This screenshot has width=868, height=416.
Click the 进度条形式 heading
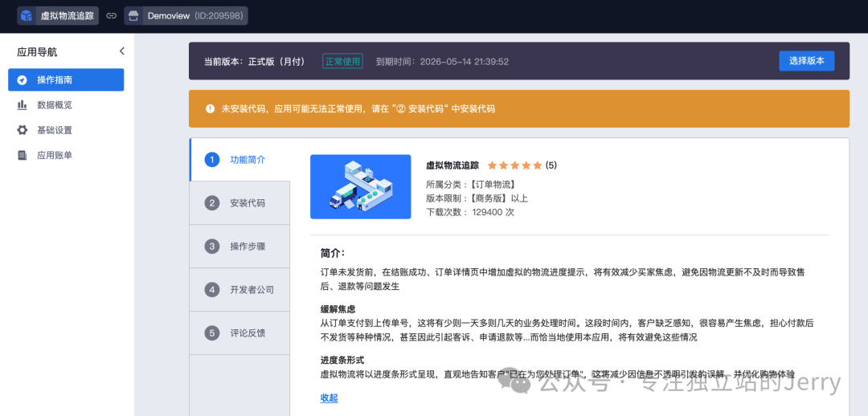tap(342, 360)
